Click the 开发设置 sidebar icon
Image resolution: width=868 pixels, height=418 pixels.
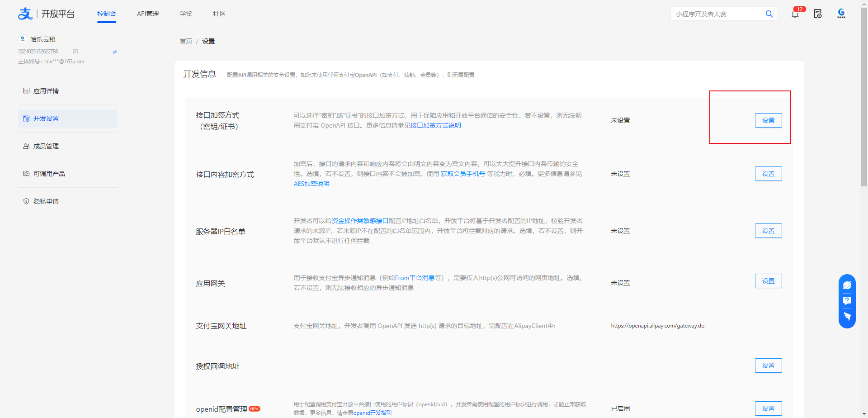coord(26,119)
